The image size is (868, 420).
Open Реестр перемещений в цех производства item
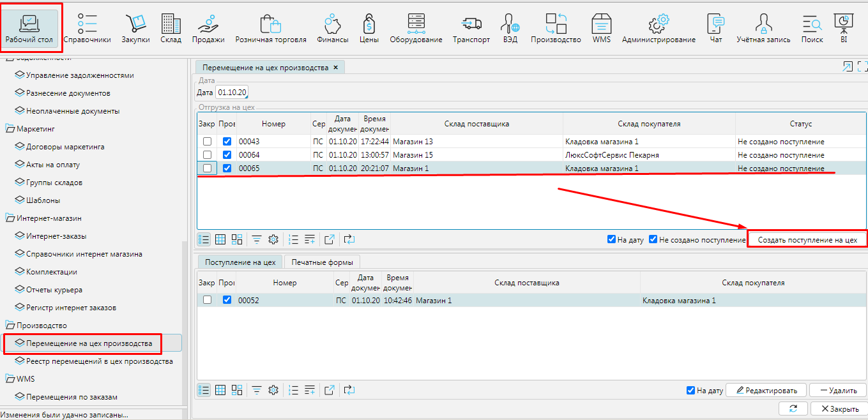click(99, 361)
